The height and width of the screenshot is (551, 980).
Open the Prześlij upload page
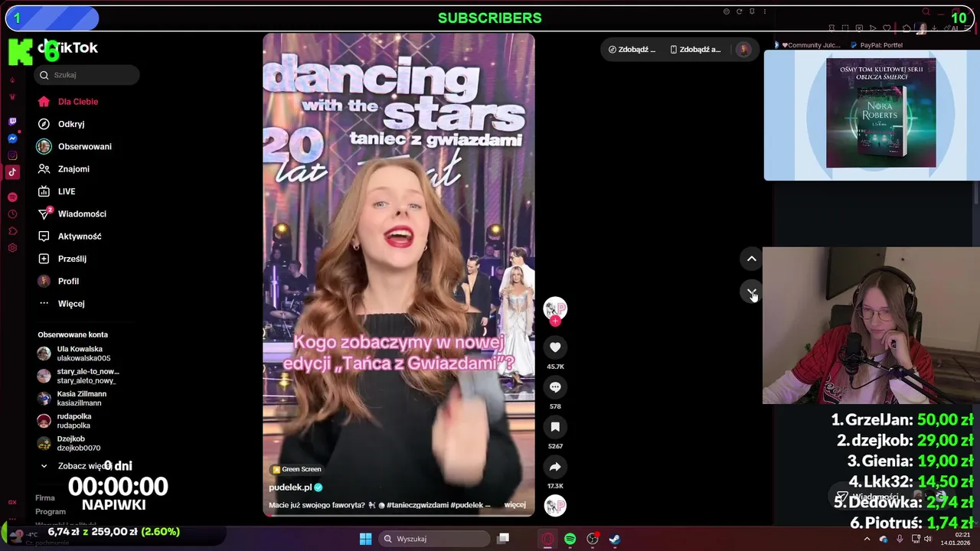tap(72, 259)
